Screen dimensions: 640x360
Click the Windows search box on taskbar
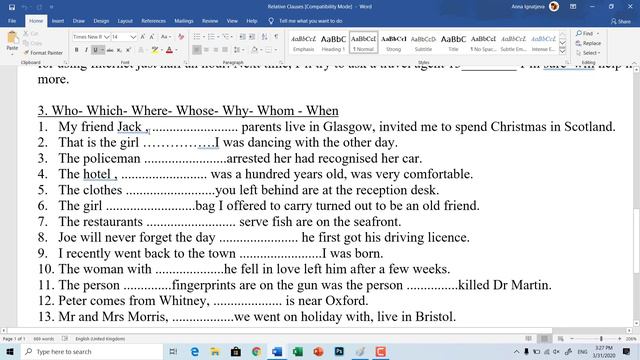[x=91, y=351]
